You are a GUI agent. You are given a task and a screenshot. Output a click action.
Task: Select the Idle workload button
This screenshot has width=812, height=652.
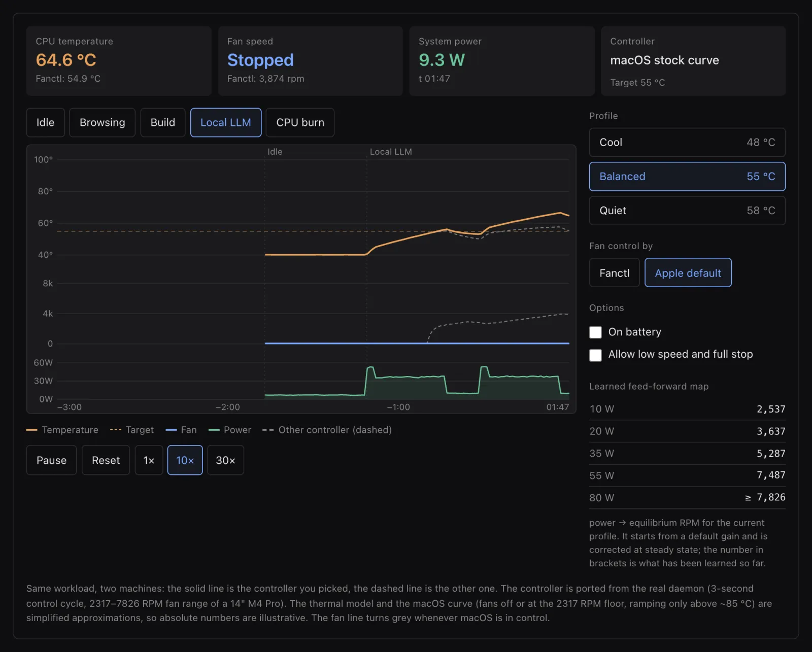45,122
